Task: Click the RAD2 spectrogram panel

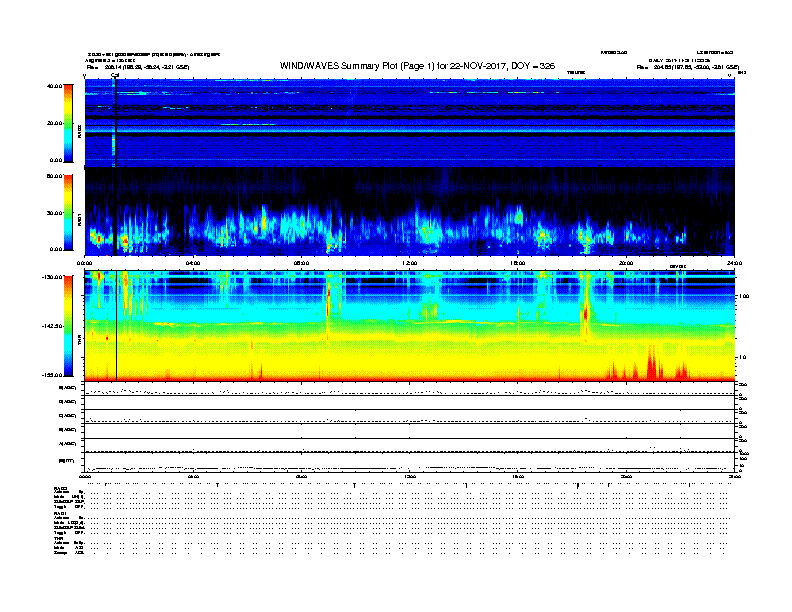Action: tap(410, 123)
